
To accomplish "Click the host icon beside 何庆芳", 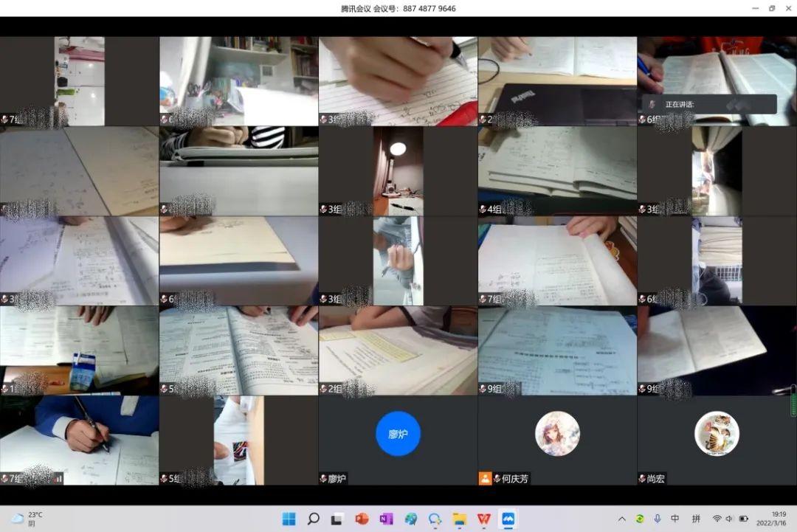I will click(x=485, y=478).
